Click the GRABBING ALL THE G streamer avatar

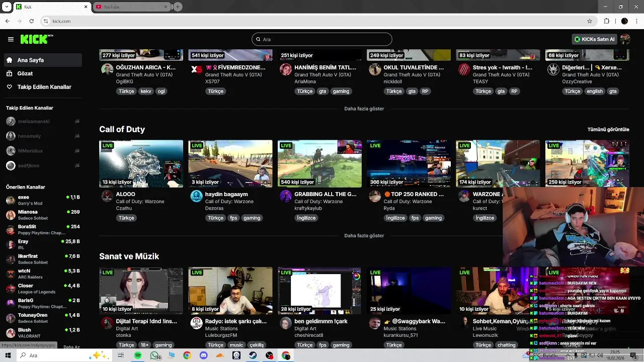[x=286, y=196]
